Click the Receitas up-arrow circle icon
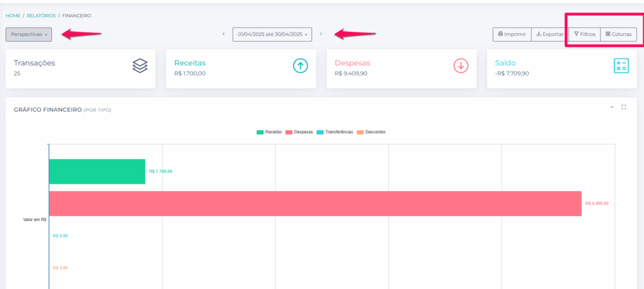 [x=300, y=66]
